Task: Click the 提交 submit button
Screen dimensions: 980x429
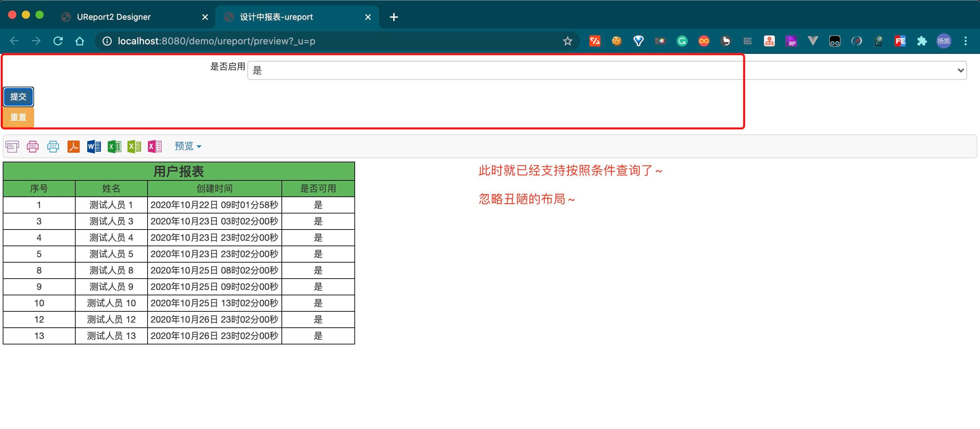Action: point(18,97)
